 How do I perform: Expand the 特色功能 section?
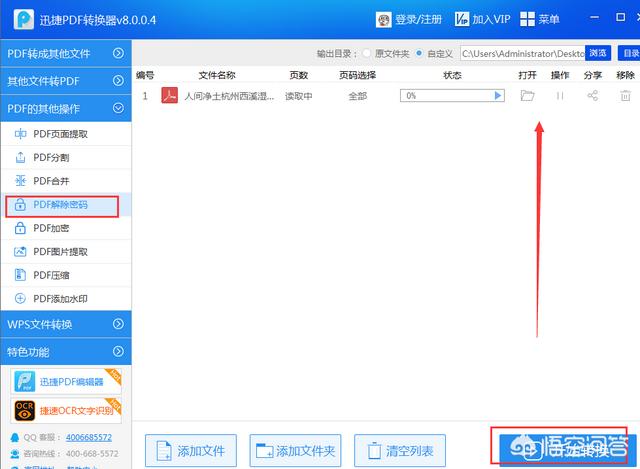pos(66,351)
